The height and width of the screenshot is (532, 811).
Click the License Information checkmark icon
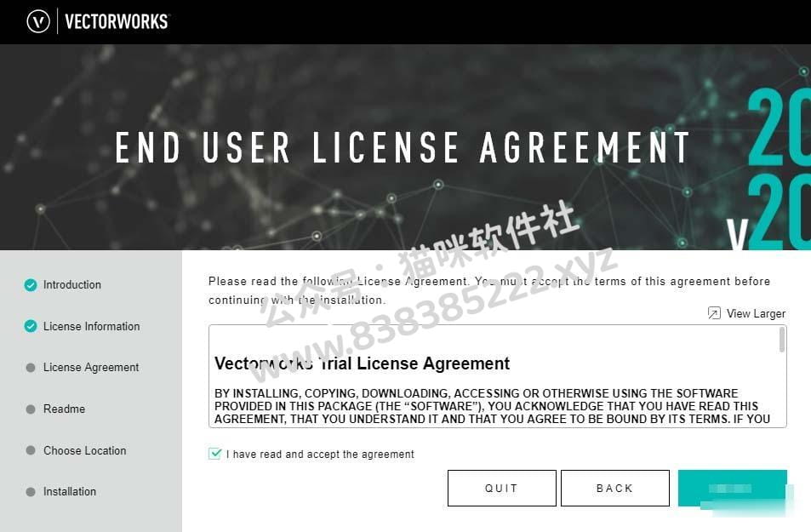point(31,326)
